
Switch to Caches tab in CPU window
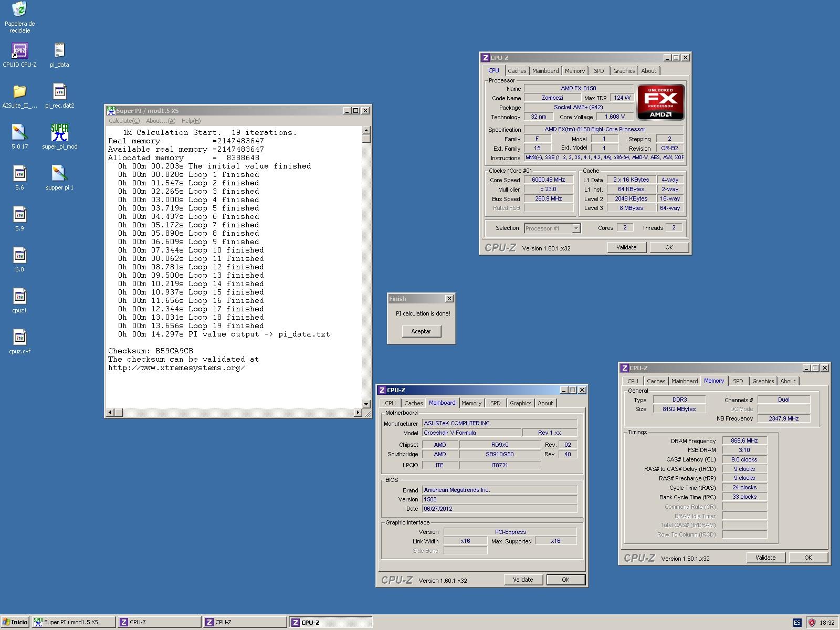[517, 71]
